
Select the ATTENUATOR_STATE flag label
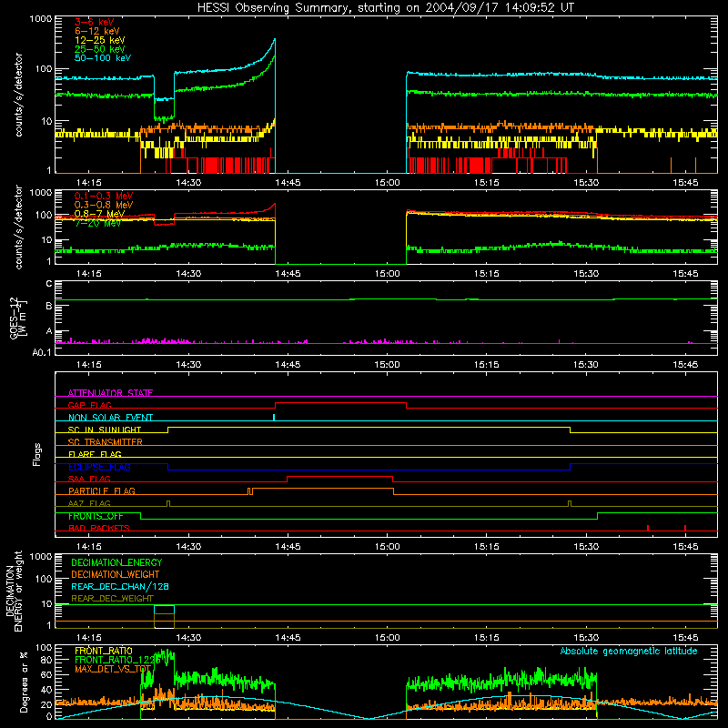click(110, 393)
